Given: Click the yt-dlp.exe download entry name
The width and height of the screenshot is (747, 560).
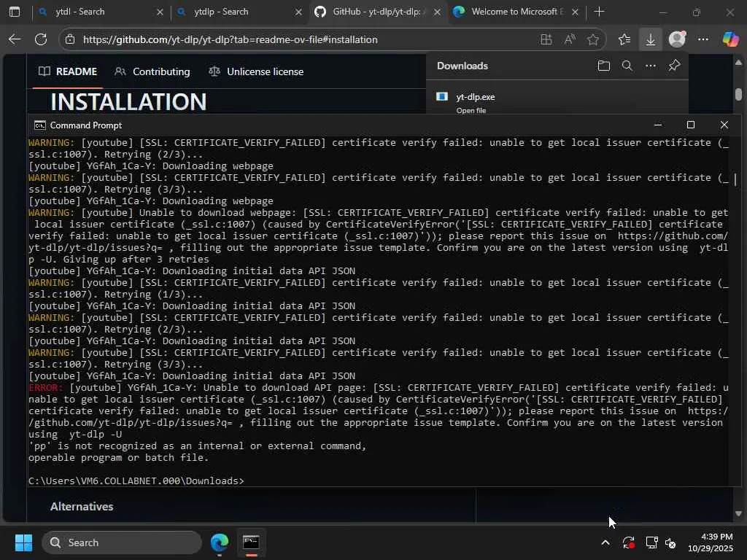Looking at the screenshot, I should [x=476, y=97].
